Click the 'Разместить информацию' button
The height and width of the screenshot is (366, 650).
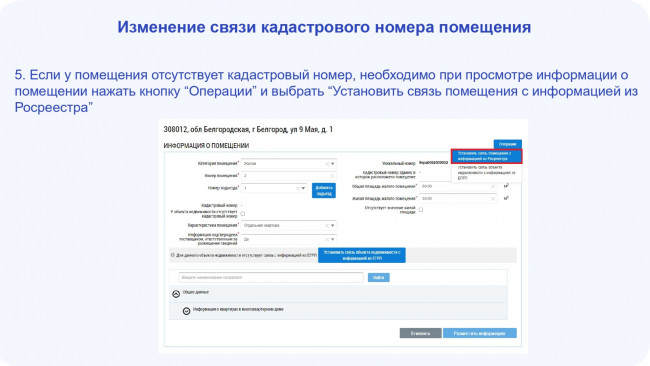click(x=480, y=333)
